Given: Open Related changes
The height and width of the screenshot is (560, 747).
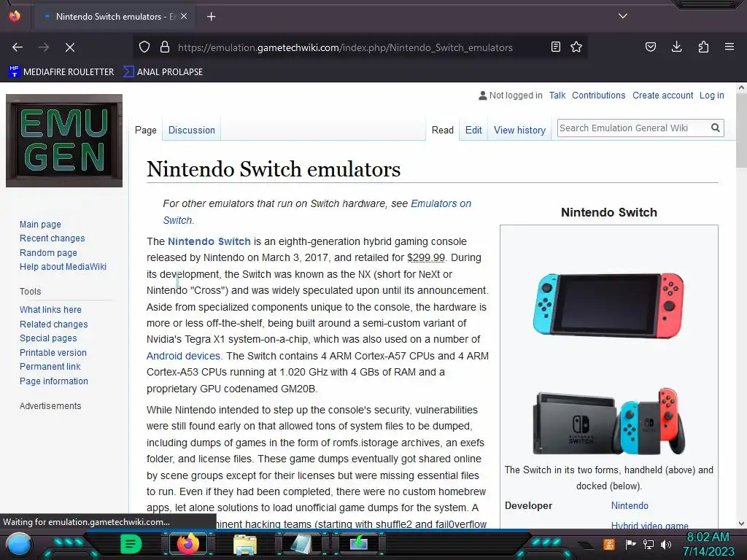Looking at the screenshot, I should tap(53, 324).
